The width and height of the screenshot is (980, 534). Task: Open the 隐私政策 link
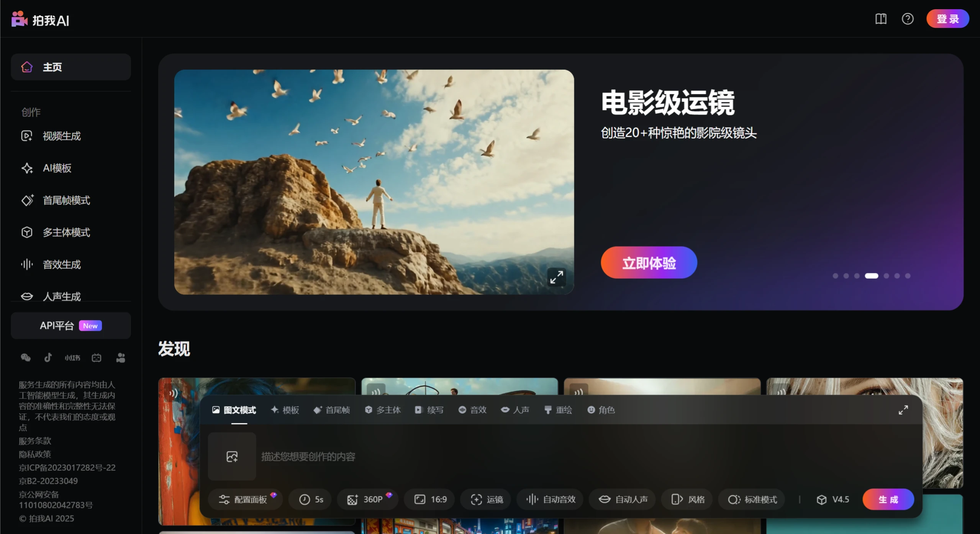[x=34, y=454]
